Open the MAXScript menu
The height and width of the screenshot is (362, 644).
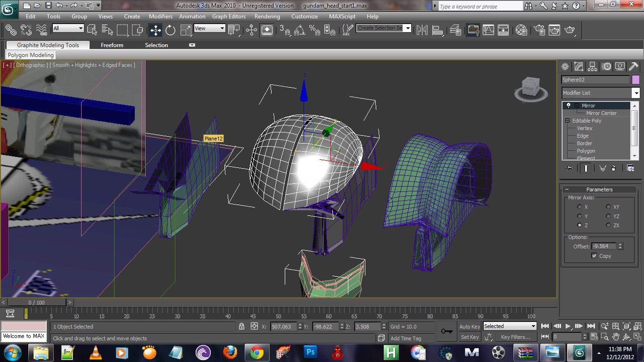342,16
